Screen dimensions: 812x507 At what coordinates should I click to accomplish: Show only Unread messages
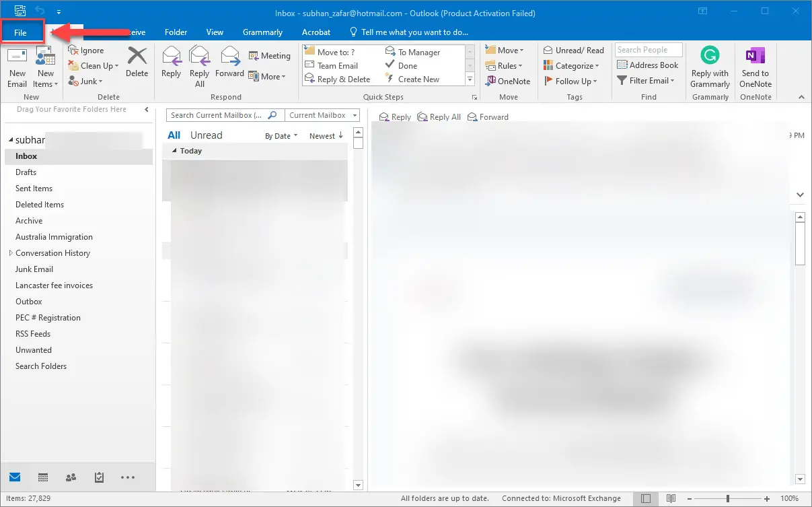click(x=207, y=135)
